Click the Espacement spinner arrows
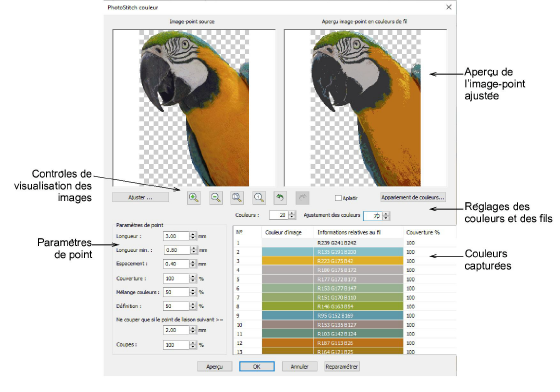The width and height of the screenshot is (560, 392). [193, 264]
